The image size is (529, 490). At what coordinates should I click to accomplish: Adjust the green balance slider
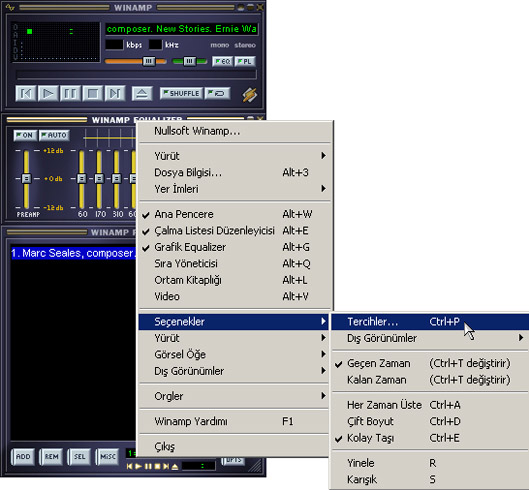[x=190, y=61]
